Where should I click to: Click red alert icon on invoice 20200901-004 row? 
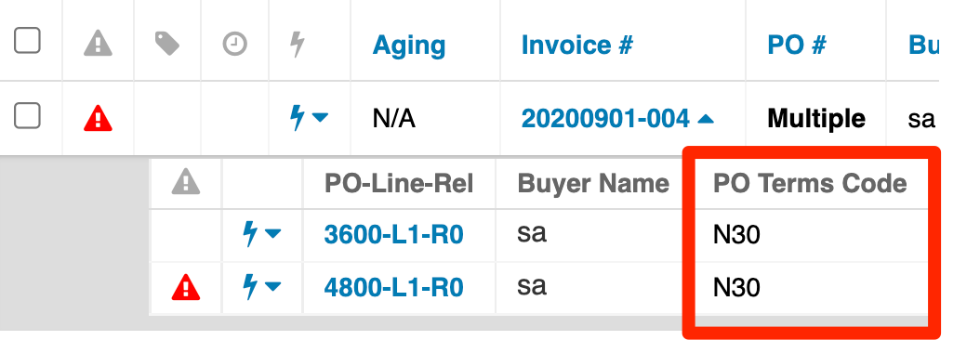point(99,118)
